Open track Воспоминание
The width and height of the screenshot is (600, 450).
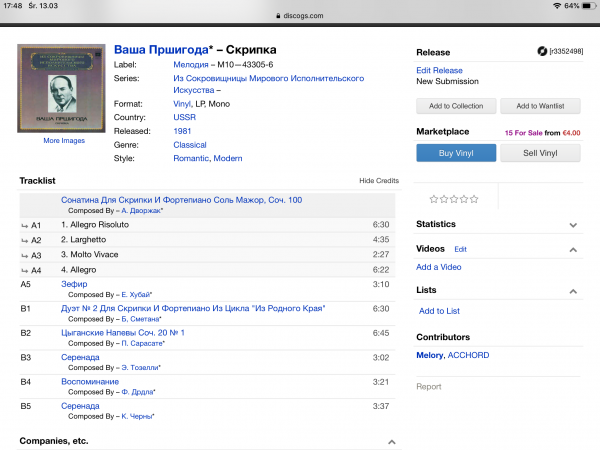pos(90,382)
